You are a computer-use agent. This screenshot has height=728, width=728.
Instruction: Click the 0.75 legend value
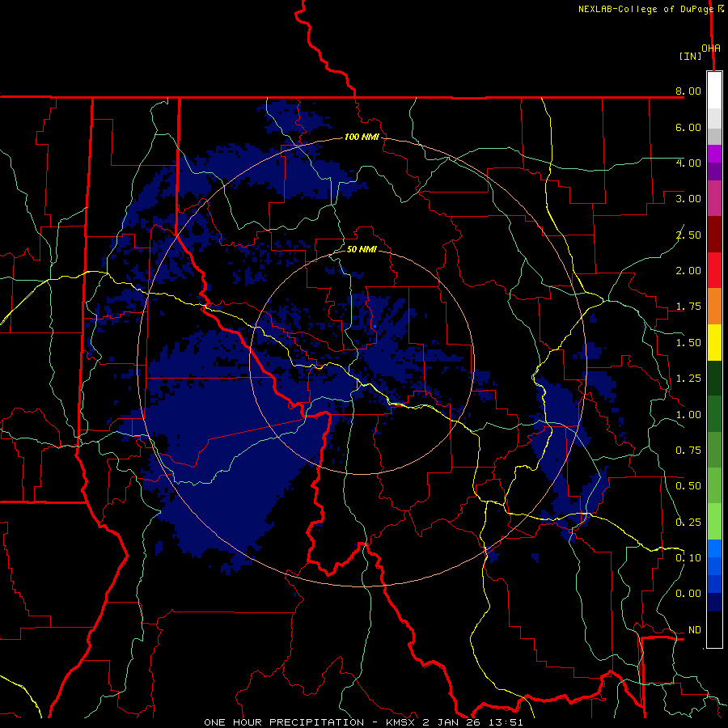(x=688, y=451)
